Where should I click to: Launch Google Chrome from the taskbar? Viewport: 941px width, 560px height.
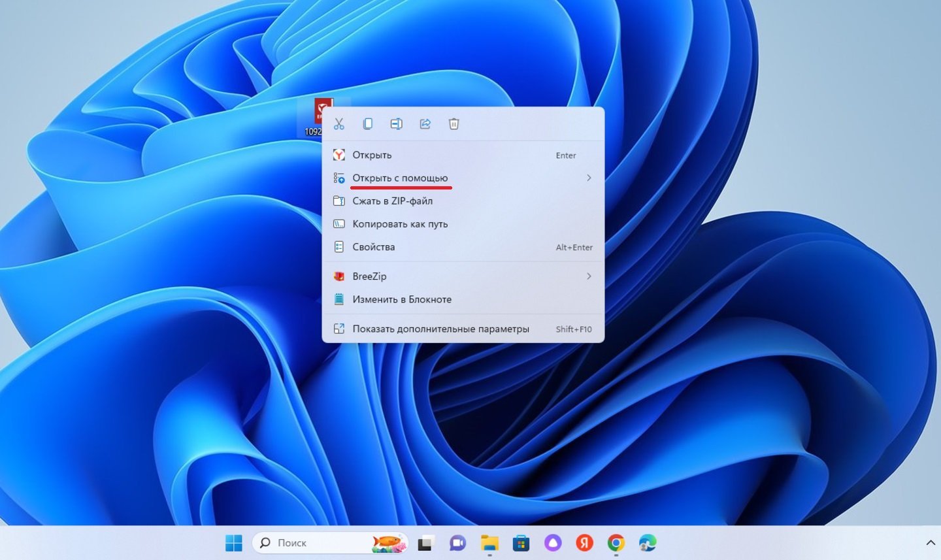coord(616,543)
